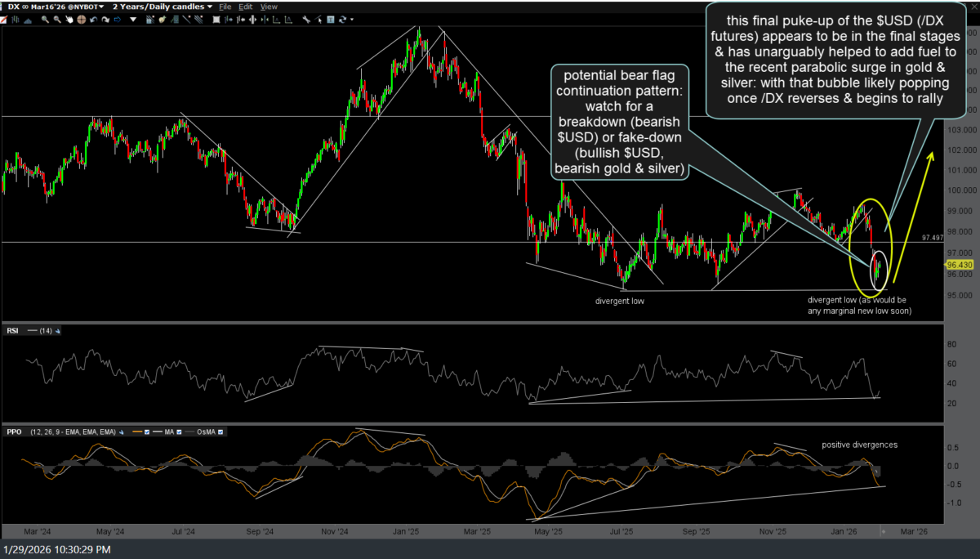Click the orange PPO line color sample
Screen dimensions: 980x559
137,432
